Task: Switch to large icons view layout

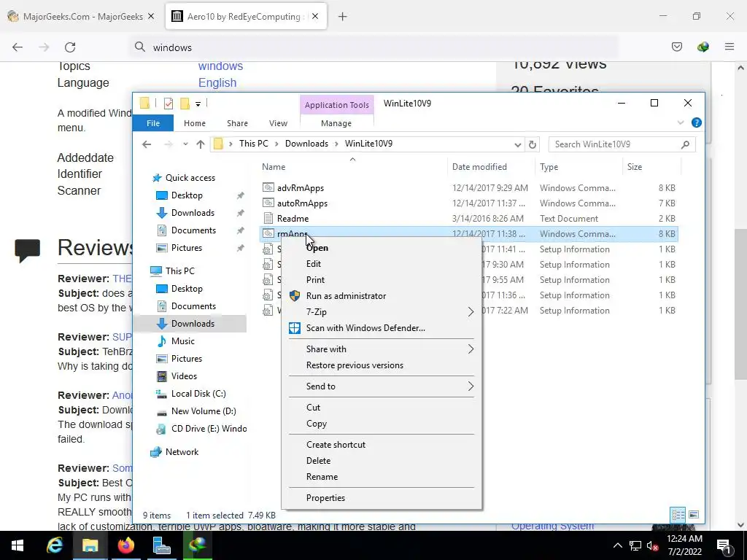Action: tap(694, 515)
